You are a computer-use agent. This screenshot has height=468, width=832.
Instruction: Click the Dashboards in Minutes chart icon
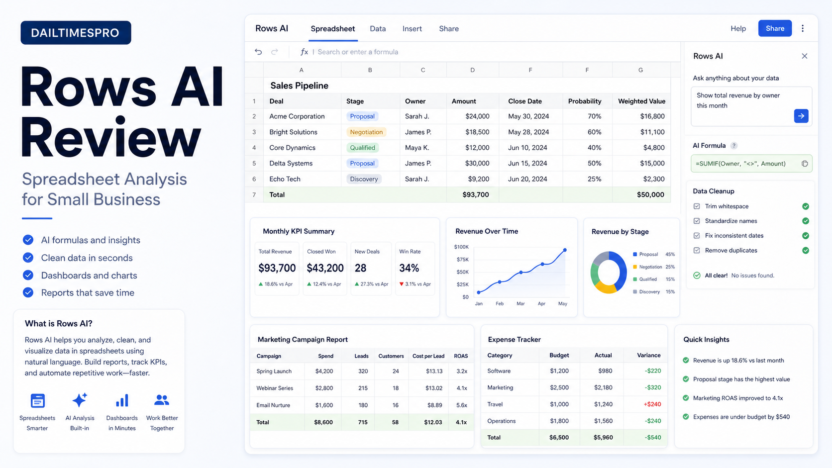(122, 401)
